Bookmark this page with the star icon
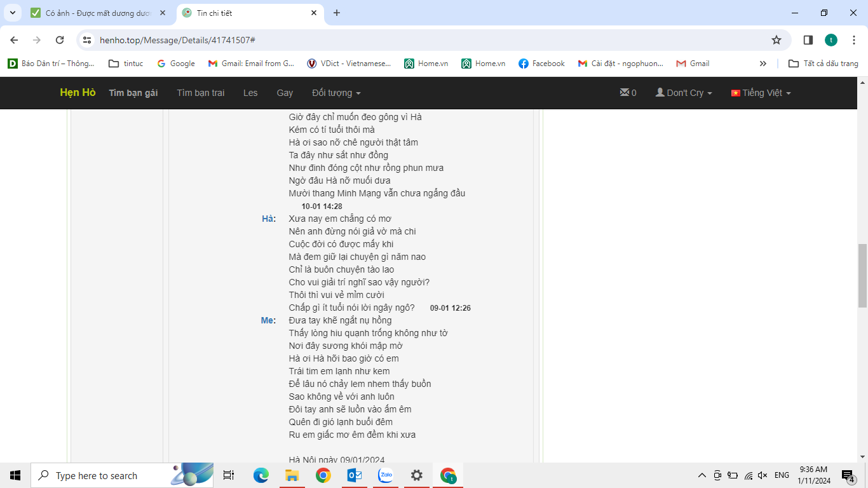This screenshot has width=868, height=488. [776, 40]
